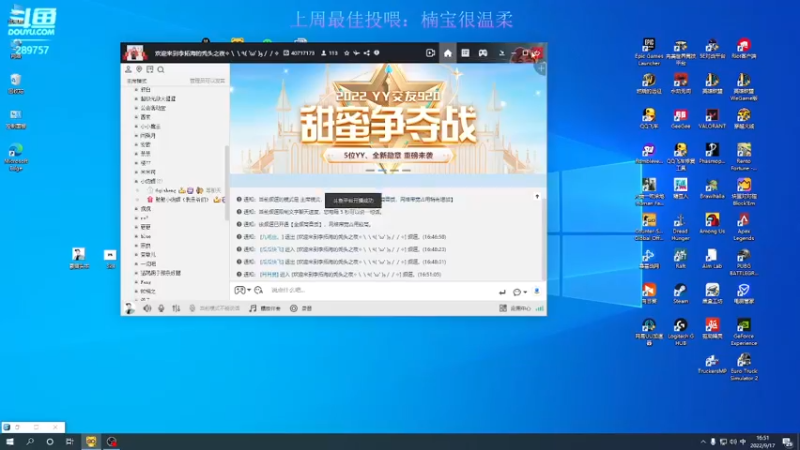Open Task View on the taskbar
800x450 pixels.
click(x=69, y=441)
